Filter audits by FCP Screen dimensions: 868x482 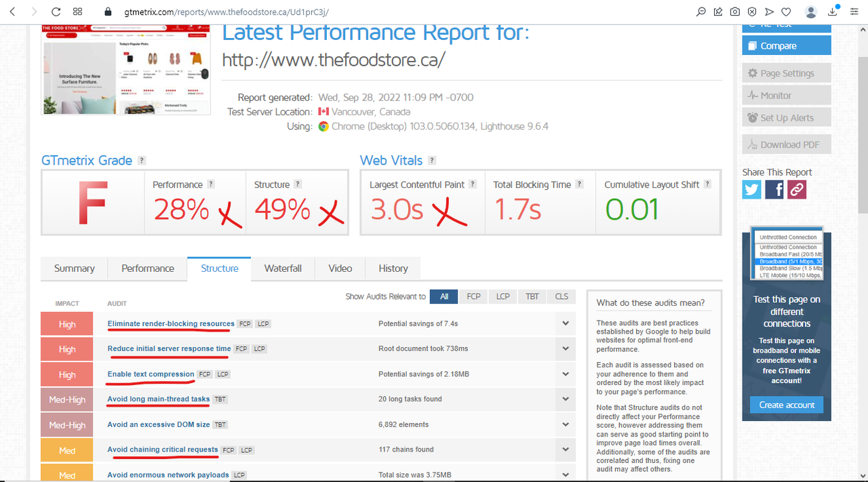tap(473, 296)
